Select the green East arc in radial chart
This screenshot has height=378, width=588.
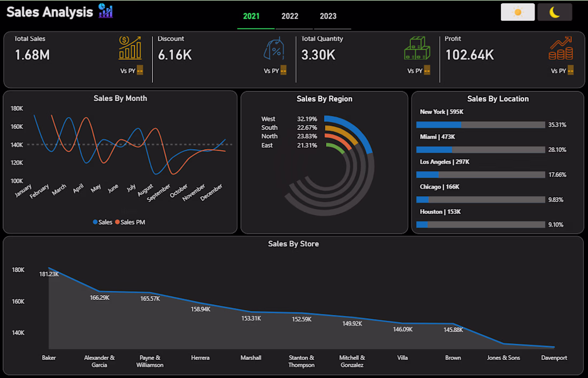[x=337, y=146]
